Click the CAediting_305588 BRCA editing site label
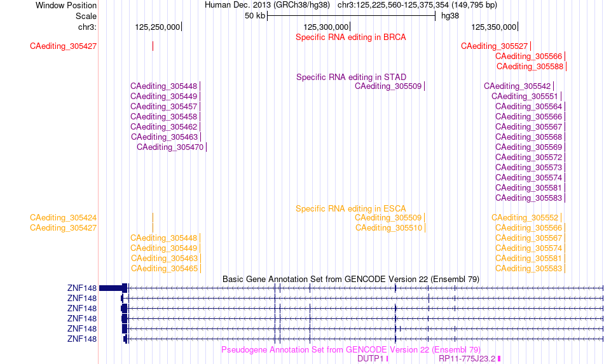604x364 pixels. point(530,67)
